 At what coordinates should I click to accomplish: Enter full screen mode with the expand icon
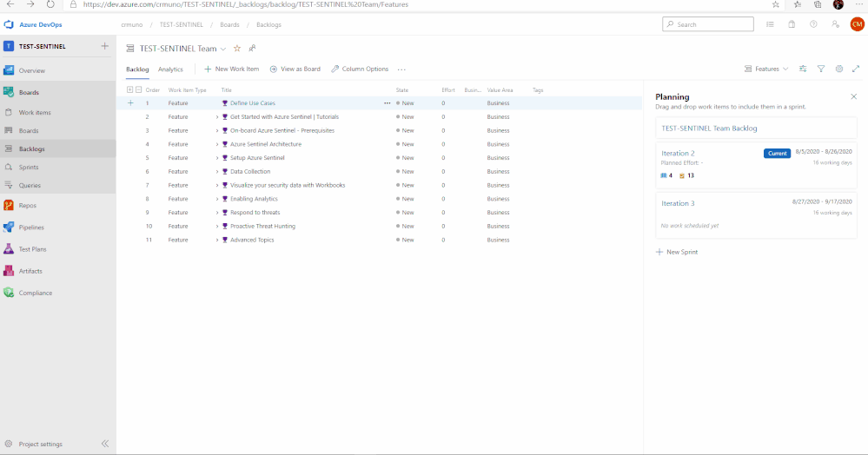tap(856, 69)
